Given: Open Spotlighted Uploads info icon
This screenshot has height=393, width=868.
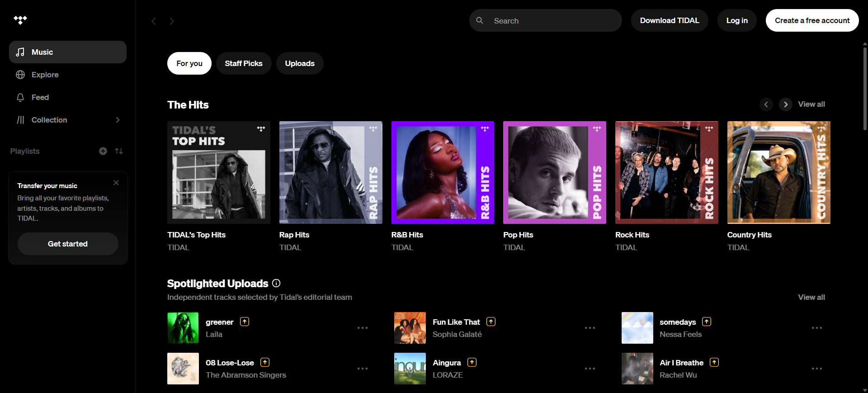Looking at the screenshot, I should 276,283.
